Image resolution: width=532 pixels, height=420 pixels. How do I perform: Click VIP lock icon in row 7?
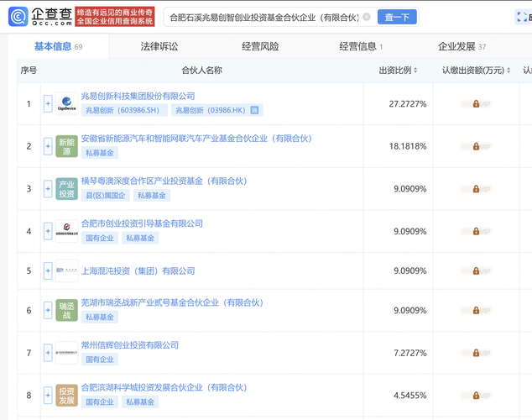click(476, 353)
